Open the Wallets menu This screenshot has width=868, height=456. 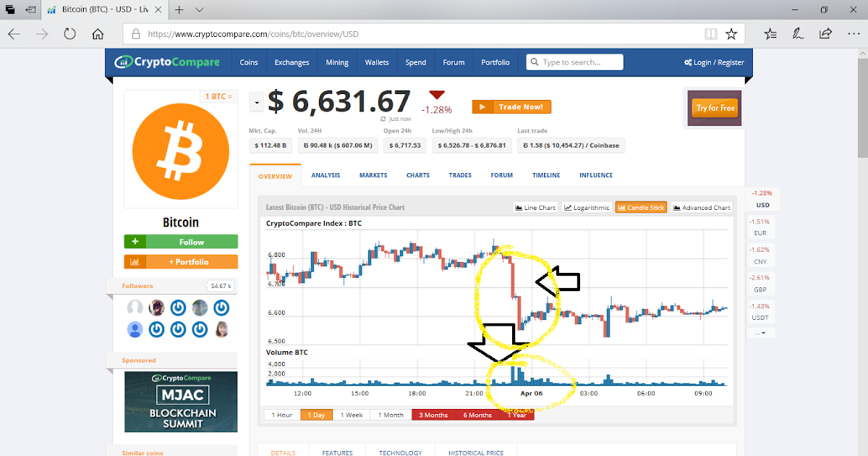[x=377, y=62]
